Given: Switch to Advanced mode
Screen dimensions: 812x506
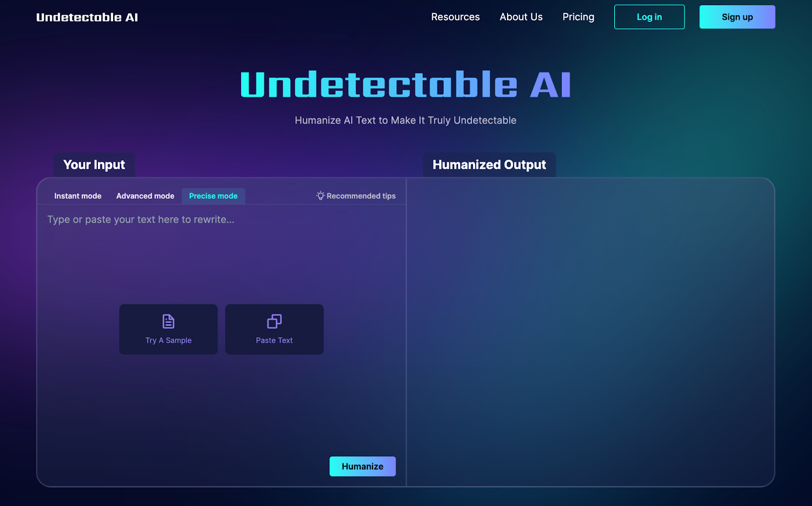Looking at the screenshot, I should [145, 196].
